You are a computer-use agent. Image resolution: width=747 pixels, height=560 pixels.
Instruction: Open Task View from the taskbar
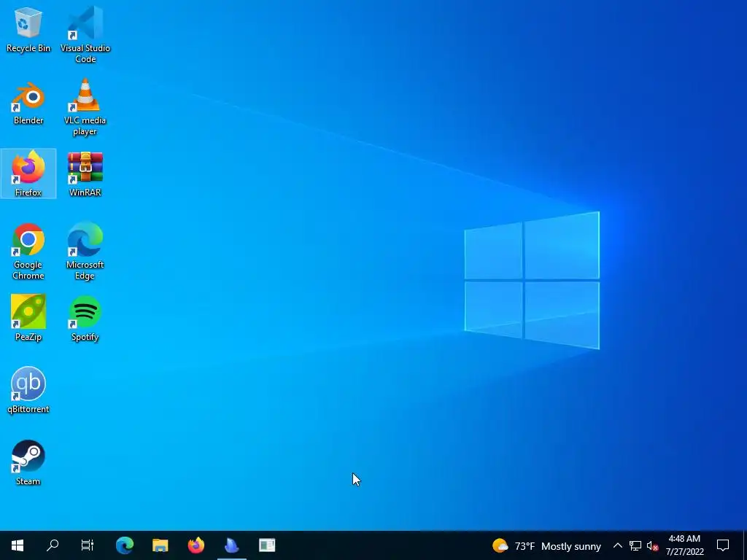88,545
